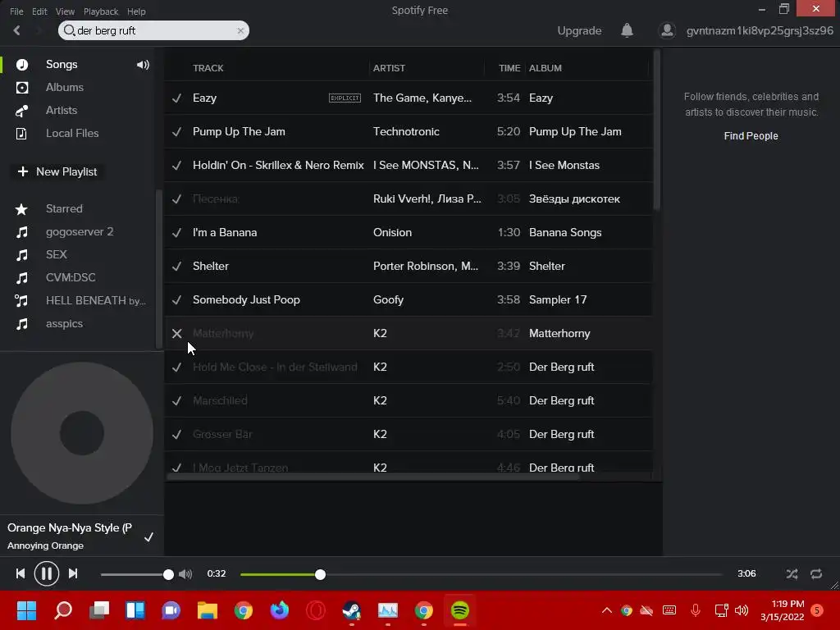The width and height of the screenshot is (840, 630).
Task: Click the speaker icon beside Songs
Action: point(143,65)
